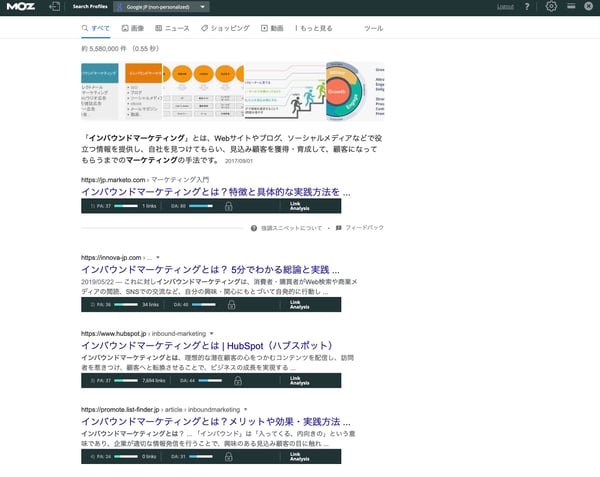The height and width of the screenshot is (477, 600).
Task: Open the HubSpot（ハブスポット）result title
Action: (x=207, y=346)
